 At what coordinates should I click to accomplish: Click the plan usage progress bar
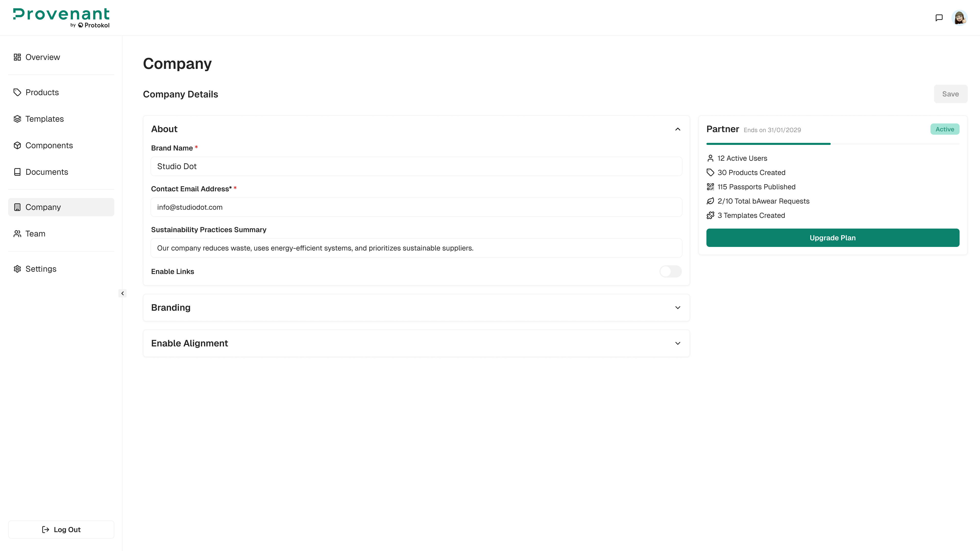coord(832,144)
